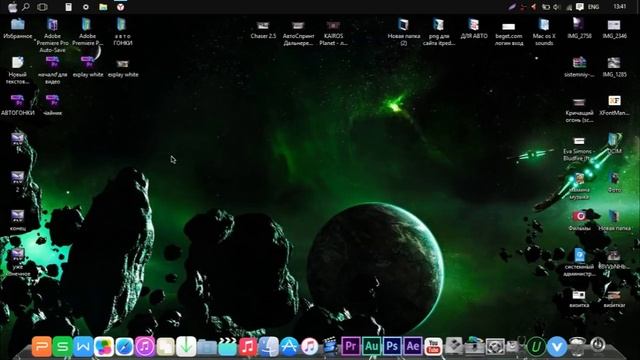Select the Новая папка (2) folder

click(404, 32)
